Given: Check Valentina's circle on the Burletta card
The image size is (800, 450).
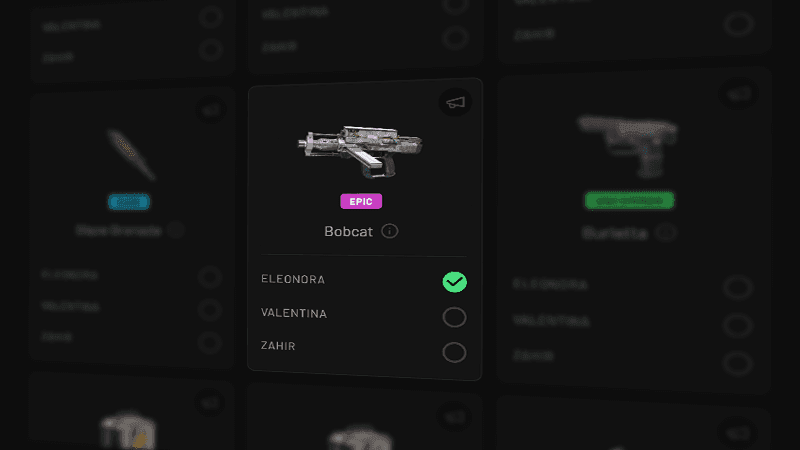Looking at the screenshot, I should (738, 325).
